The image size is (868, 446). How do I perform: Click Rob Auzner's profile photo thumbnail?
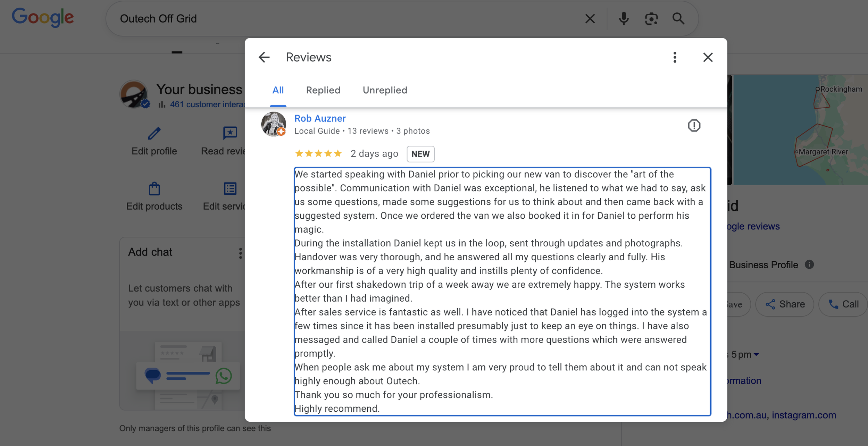[273, 124]
